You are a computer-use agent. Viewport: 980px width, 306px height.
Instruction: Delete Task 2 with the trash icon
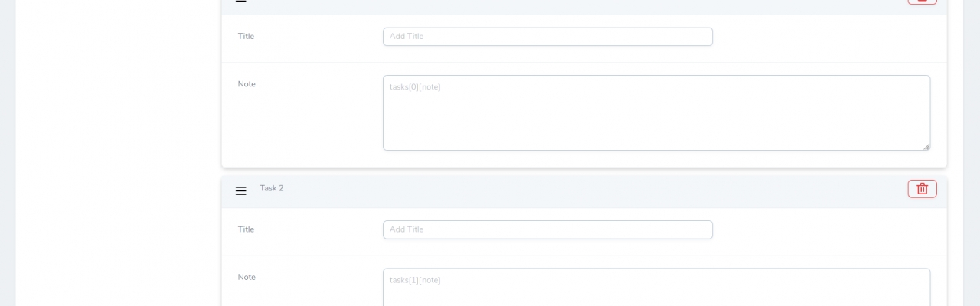tap(922, 189)
